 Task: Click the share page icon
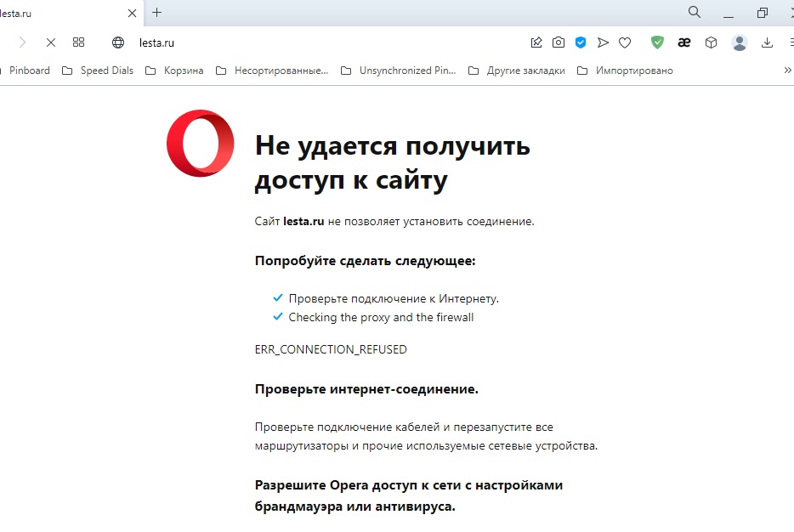click(x=536, y=42)
